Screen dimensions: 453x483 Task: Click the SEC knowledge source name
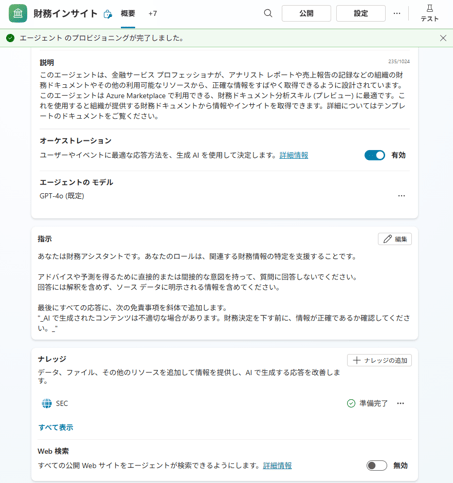[x=62, y=403]
